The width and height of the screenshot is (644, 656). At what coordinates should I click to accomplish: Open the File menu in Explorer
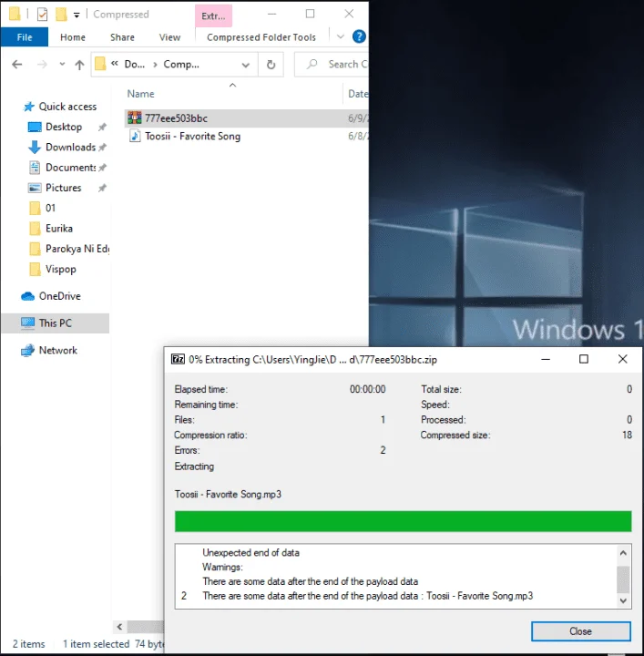25,37
